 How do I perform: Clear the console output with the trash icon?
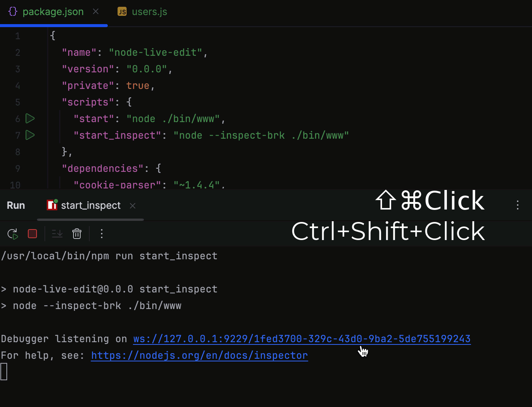click(77, 234)
